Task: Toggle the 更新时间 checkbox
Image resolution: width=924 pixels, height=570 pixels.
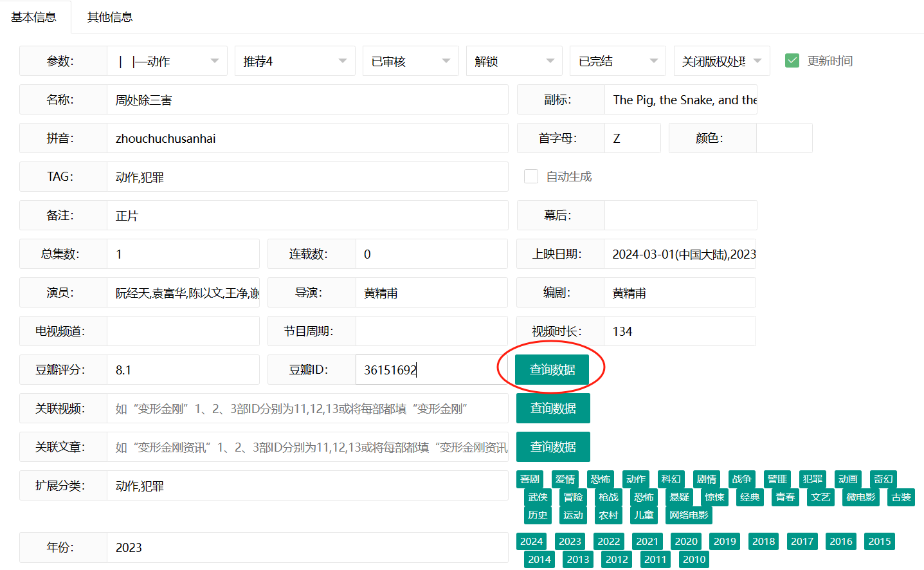Action: (x=792, y=60)
